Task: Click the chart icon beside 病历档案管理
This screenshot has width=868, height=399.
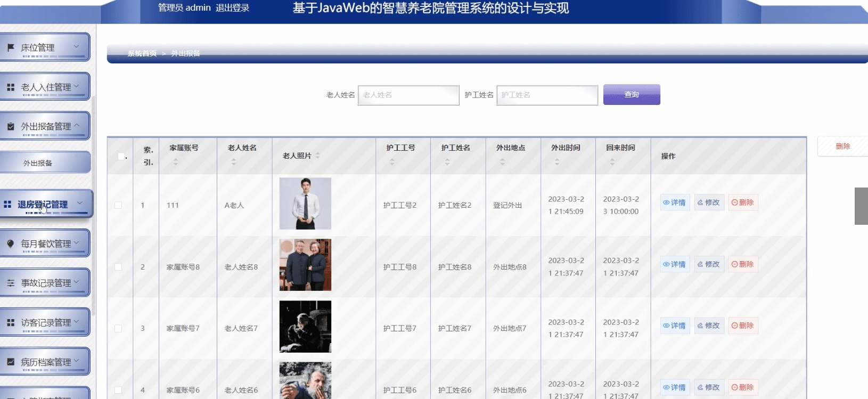Action: coord(11,362)
